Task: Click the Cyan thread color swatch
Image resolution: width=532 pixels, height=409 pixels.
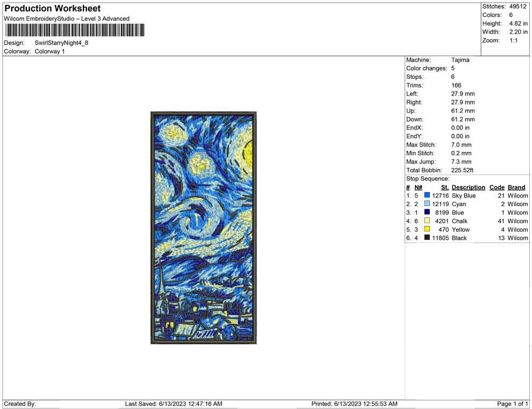Action: pos(427,203)
